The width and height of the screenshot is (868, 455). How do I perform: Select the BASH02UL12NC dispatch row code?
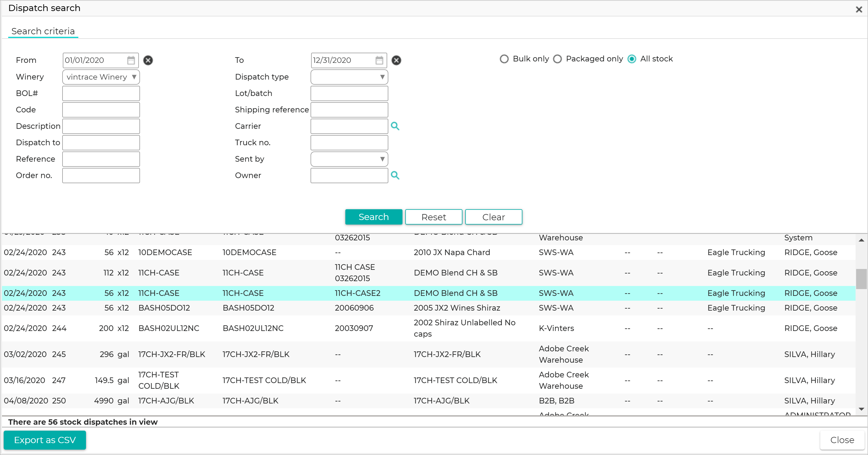pos(169,328)
